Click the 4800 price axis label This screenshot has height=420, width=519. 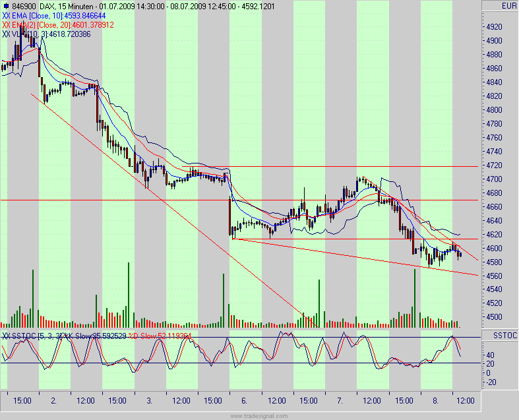point(494,110)
